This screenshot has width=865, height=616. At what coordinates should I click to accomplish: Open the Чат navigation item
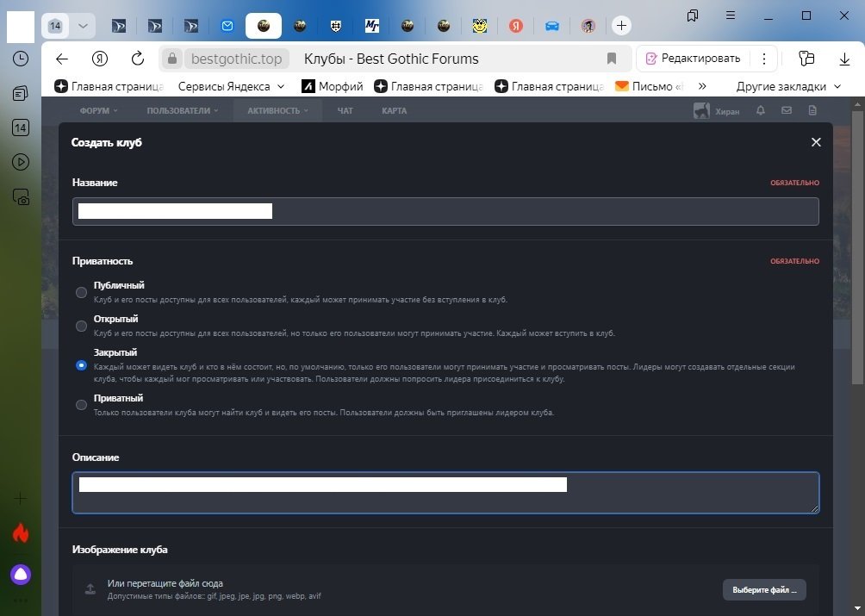pos(345,111)
